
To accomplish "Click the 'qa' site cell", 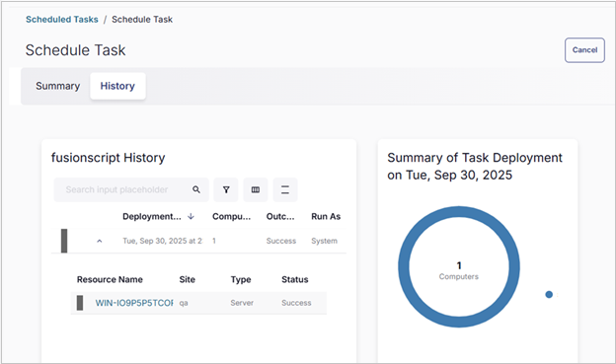I will [x=184, y=303].
